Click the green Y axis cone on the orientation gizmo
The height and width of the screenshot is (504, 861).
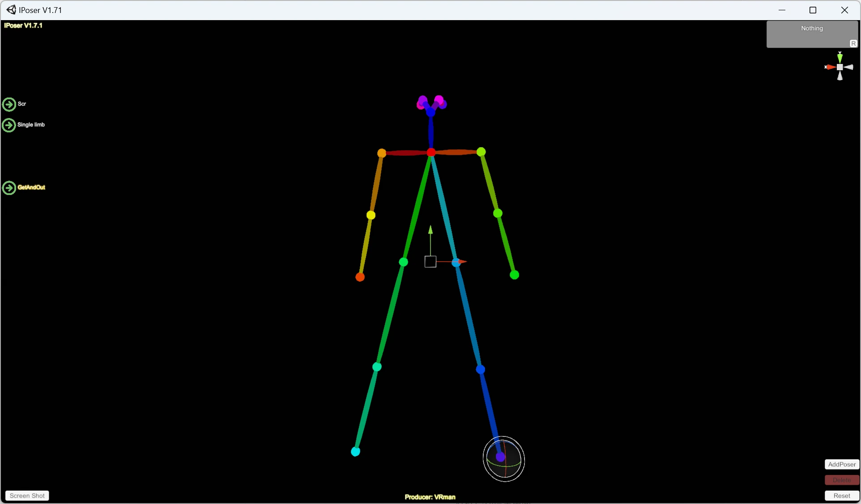840,57
